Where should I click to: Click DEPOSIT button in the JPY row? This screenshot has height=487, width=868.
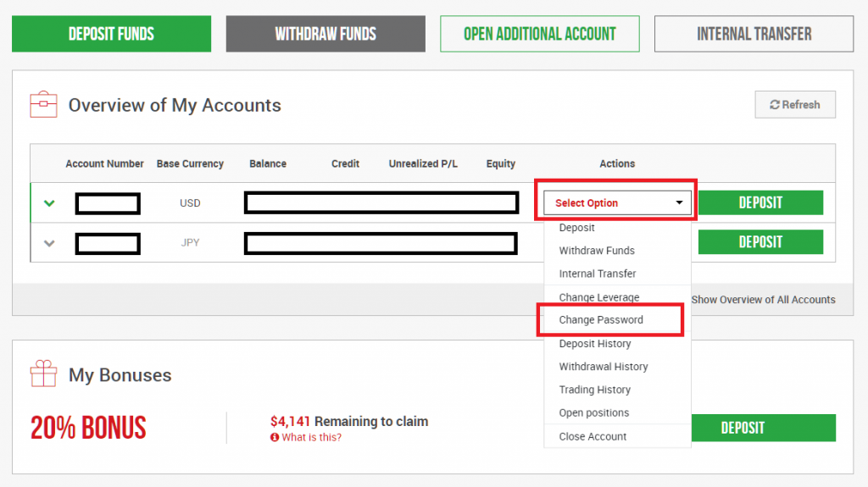pyautogui.click(x=760, y=242)
